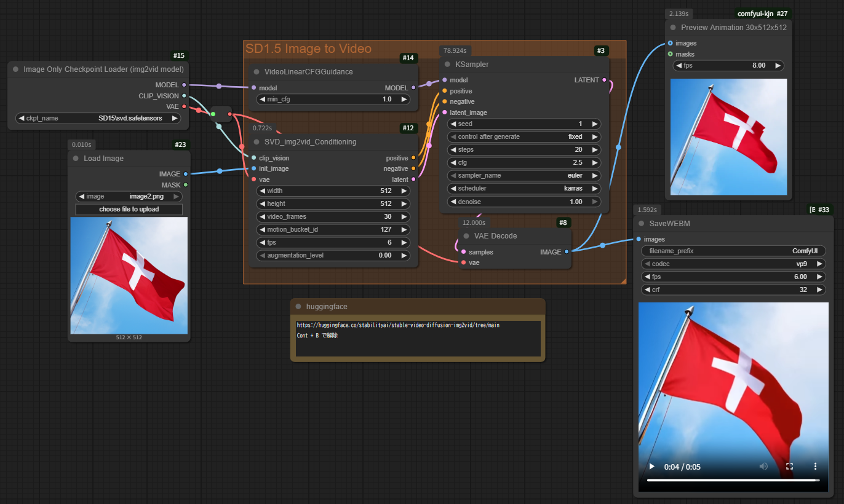Open the video player more-options menu
This screenshot has height=504, width=844.
tap(816, 467)
